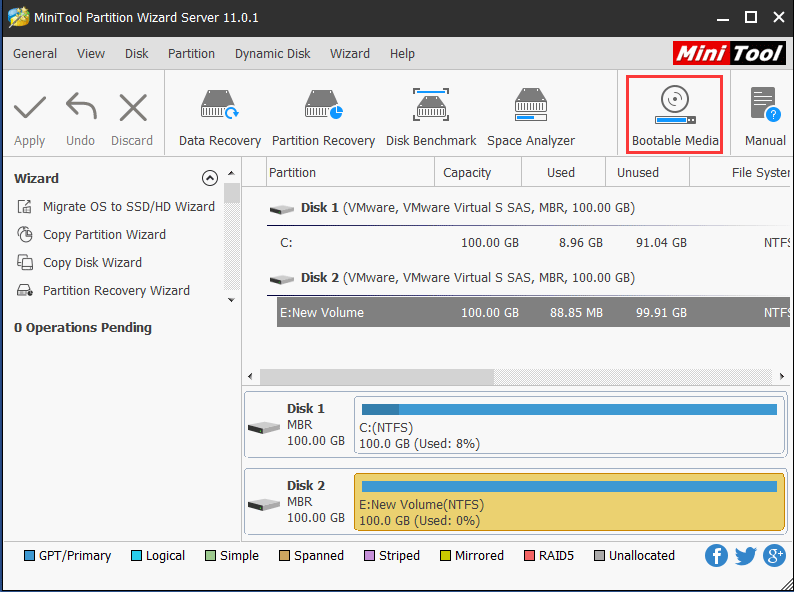Click the Copy Disk Wizard icon
This screenshot has width=794, height=592.
[x=25, y=262]
